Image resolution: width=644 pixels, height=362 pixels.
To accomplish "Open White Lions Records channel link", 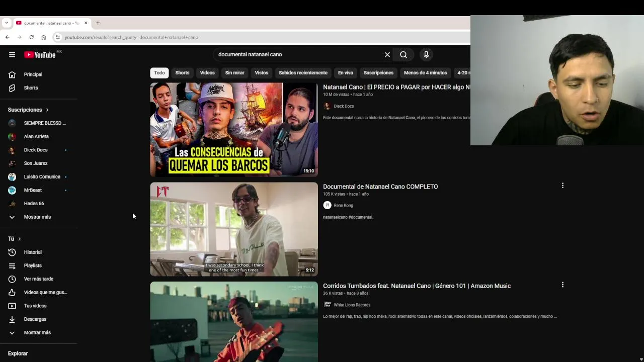I will pyautogui.click(x=352, y=305).
